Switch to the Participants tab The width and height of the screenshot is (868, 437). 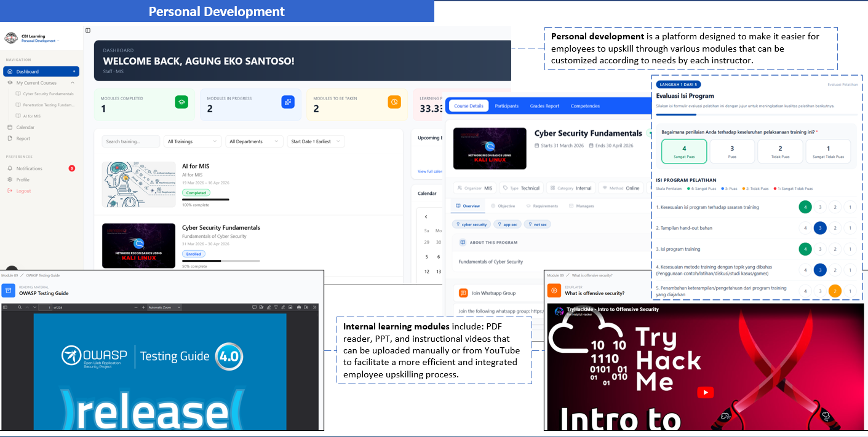507,106
